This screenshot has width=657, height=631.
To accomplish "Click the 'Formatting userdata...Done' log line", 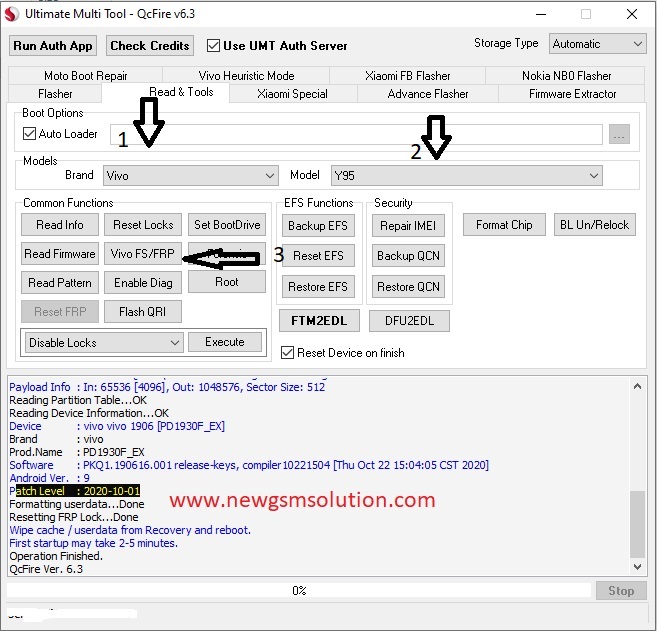I will (77, 504).
